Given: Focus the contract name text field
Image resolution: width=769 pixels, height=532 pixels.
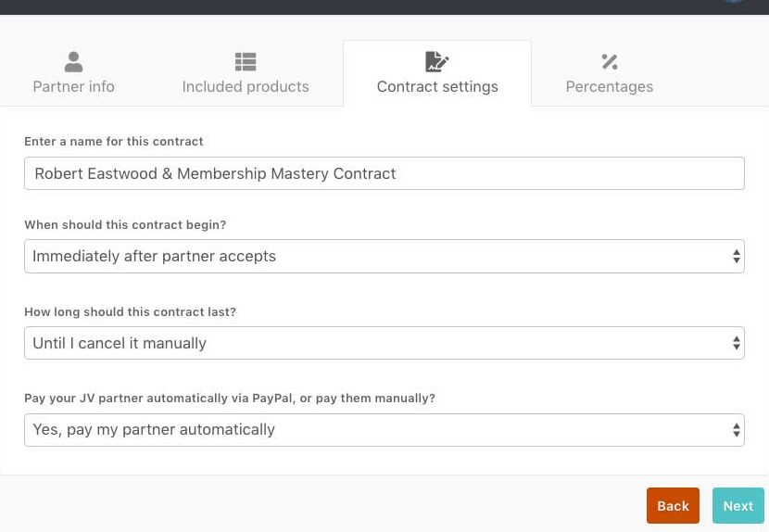Looking at the screenshot, I should click(x=384, y=173).
